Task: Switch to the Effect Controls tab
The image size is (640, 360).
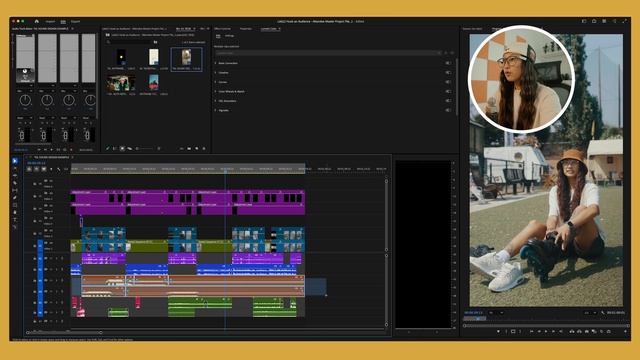Action: [222, 29]
